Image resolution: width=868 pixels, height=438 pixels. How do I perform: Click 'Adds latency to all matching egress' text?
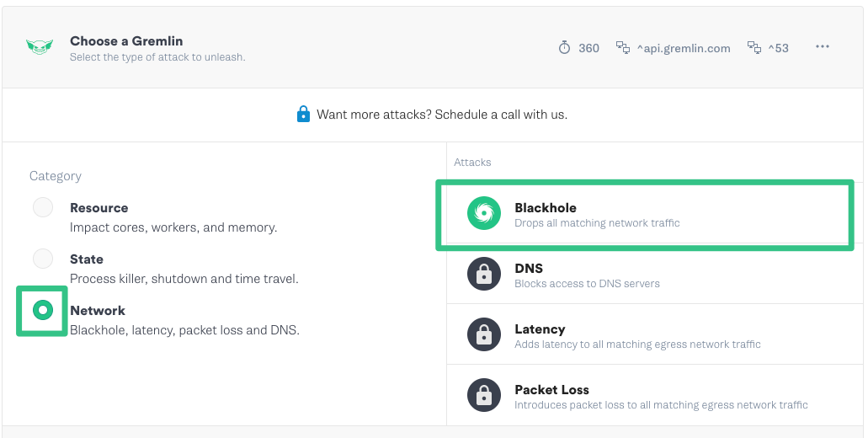point(637,345)
